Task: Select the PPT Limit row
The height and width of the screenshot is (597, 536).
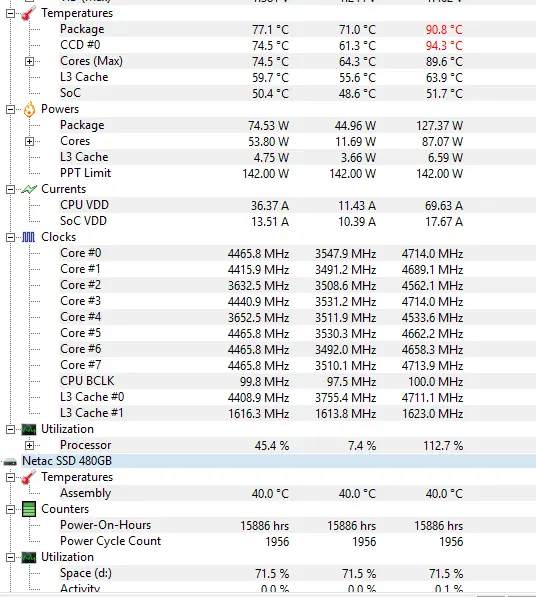Action: [268, 173]
